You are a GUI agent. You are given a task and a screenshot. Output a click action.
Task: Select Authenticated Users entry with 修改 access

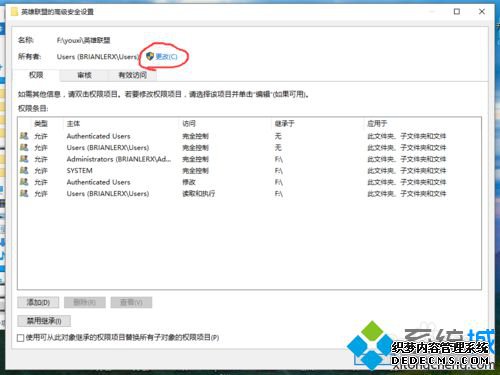point(249,182)
